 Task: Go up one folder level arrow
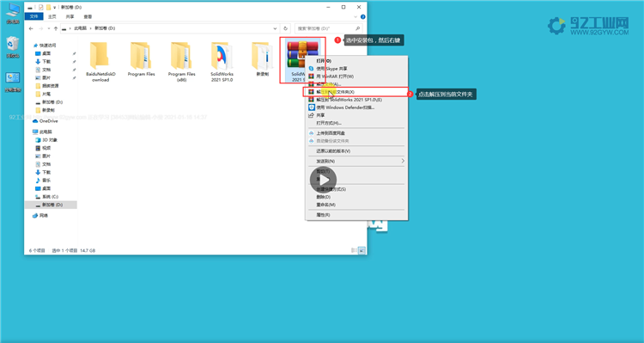pos(56,28)
